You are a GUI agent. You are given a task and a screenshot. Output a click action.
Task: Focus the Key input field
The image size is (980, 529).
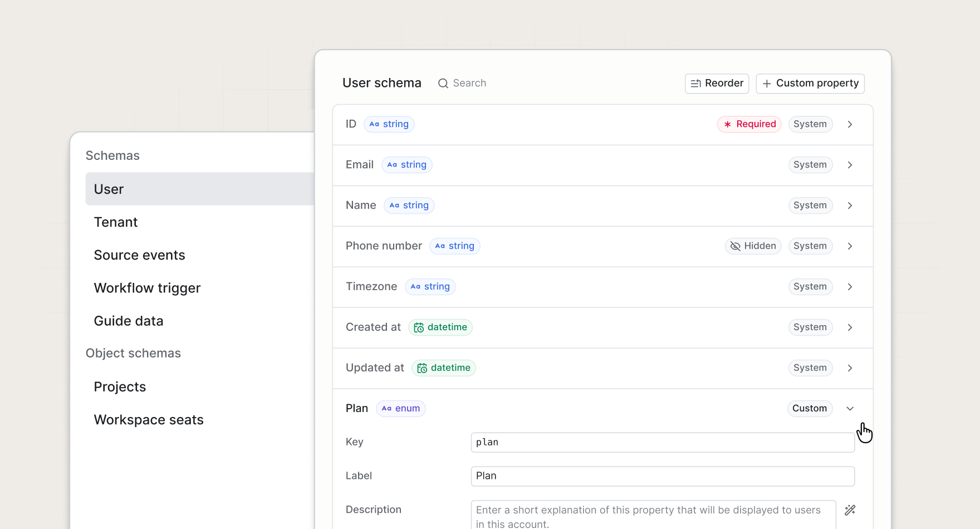pos(663,443)
